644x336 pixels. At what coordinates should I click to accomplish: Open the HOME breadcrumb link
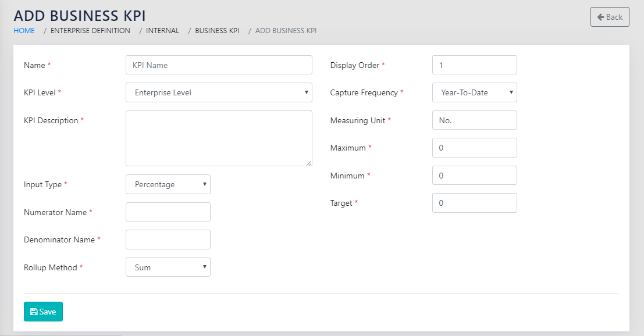(24, 30)
